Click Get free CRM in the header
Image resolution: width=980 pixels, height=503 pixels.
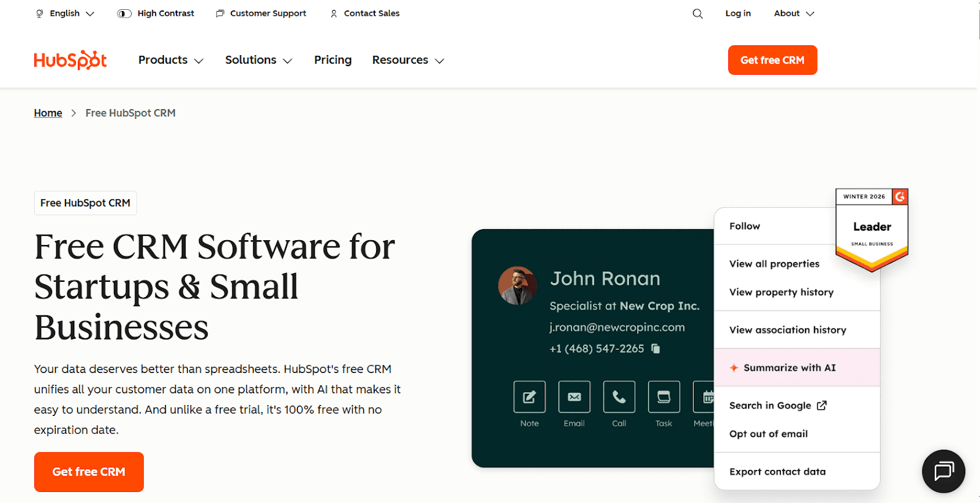[772, 60]
